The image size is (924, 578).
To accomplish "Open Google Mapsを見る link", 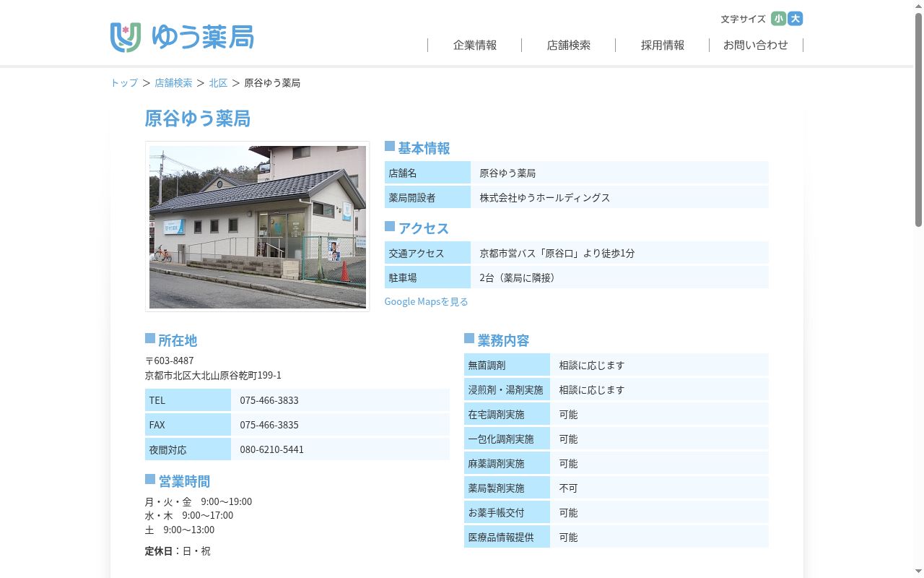I will coord(426,301).
